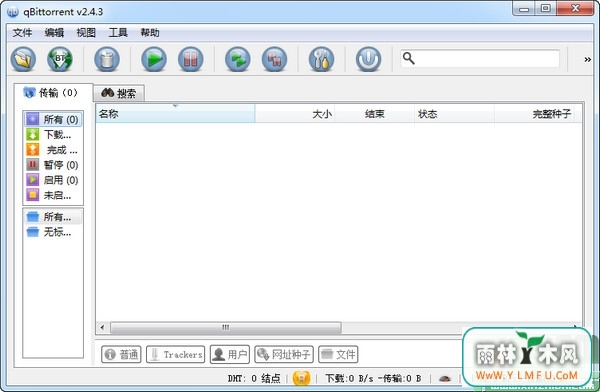Sort by 名称 column header

click(x=175, y=114)
